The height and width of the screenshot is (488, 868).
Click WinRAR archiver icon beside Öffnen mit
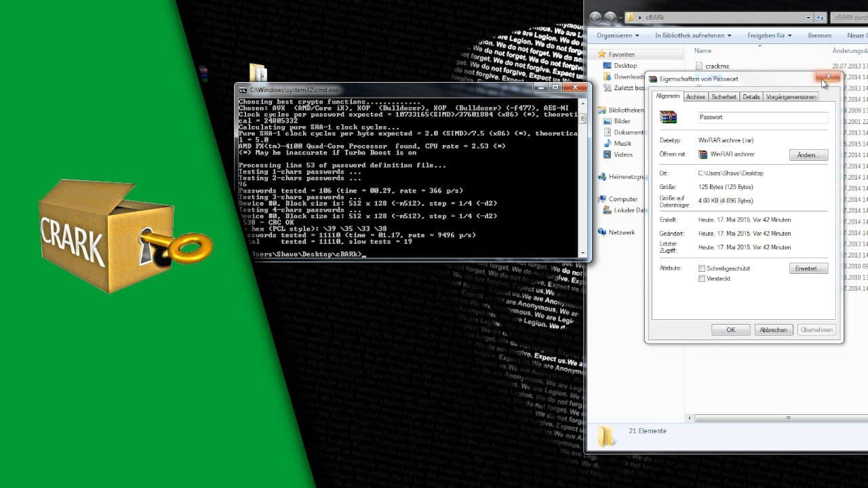[x=703, y=155]
